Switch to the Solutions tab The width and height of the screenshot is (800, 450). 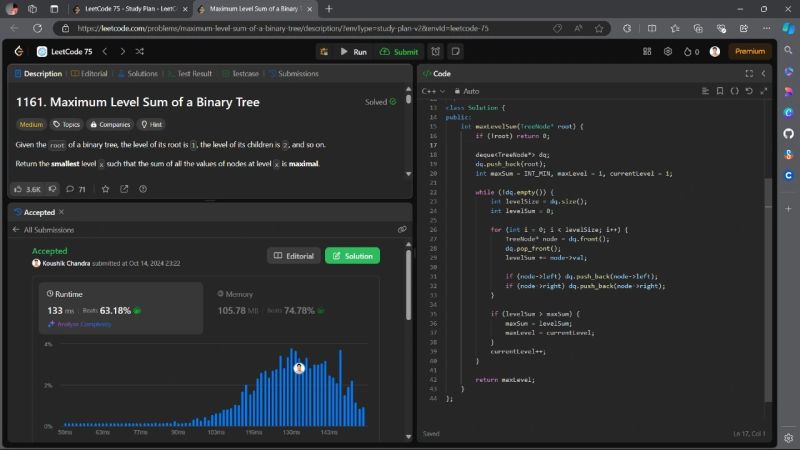[138, 73]
